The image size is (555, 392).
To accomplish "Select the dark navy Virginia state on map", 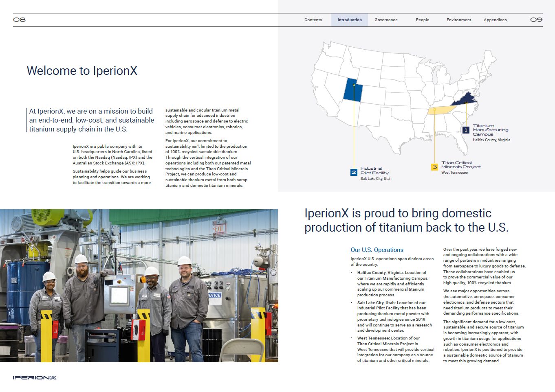I will [469, 99].
